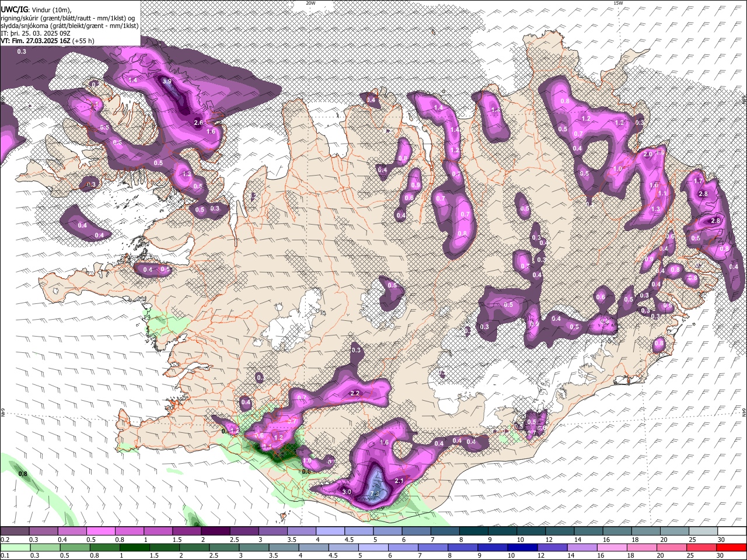Click the 2.1 precipitation value label

[400, 481]
